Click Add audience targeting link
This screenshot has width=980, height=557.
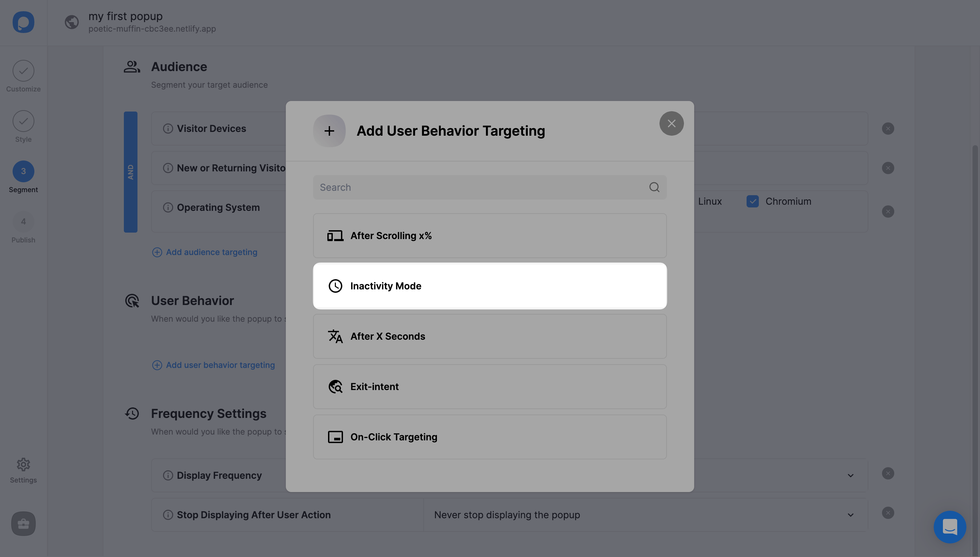click(211, 252)
